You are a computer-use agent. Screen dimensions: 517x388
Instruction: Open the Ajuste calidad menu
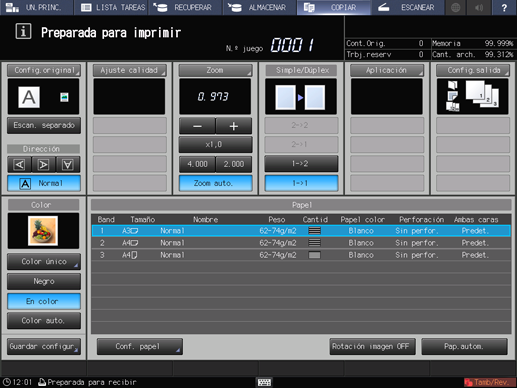[129, 70]
